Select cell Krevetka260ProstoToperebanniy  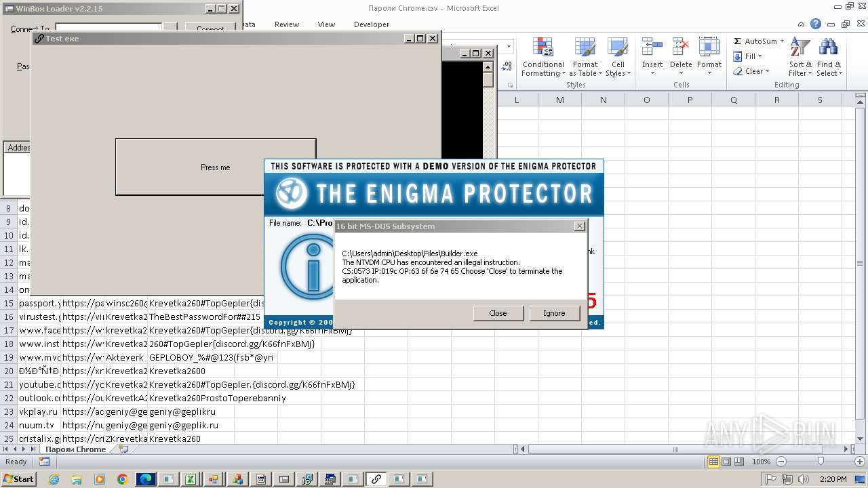(218, 398)
